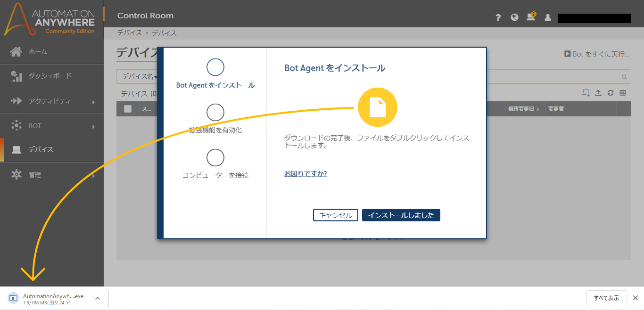
Task: Click the search magnifier icon
Action: pyautogui.click(x=624, y=77)
